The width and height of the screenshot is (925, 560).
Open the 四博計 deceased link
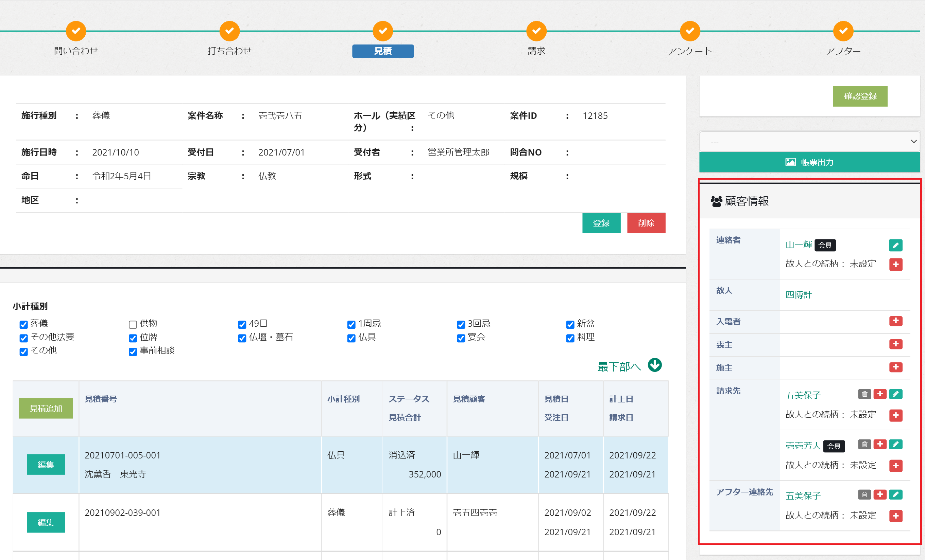click(x=798, y=295)
